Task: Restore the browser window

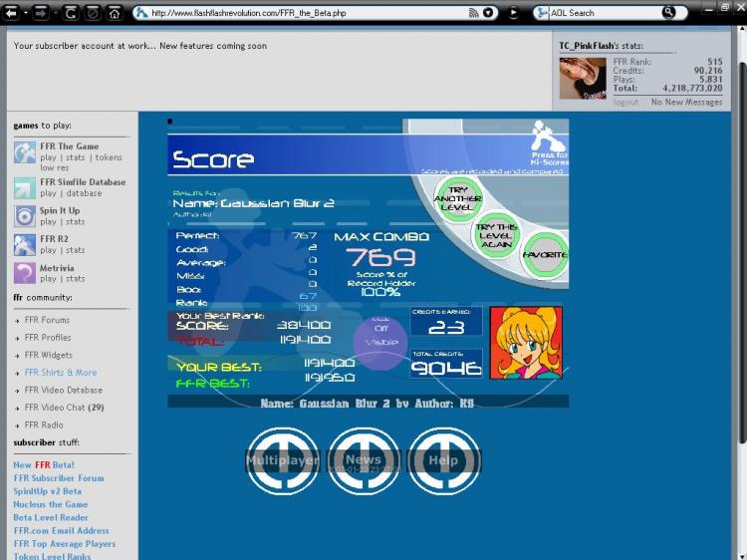Action: pyautogui.click(x=725, y=7)
